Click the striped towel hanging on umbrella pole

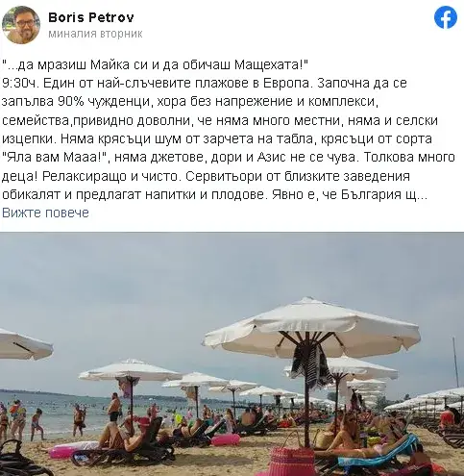[310, 363]
